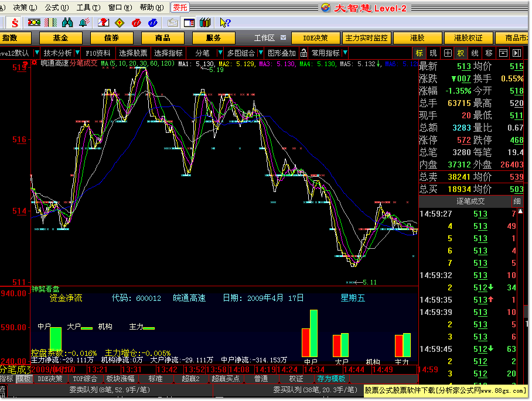Viewport: 532px width, 401px height.
Task: Click the 模板 tab at bottom left
Action: (23, 379)
